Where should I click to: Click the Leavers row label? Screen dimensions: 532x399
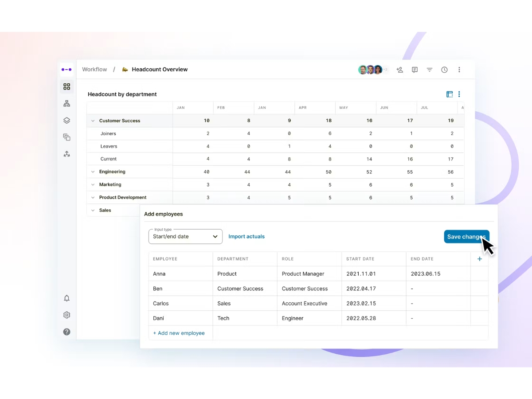(x=109, y=146)
